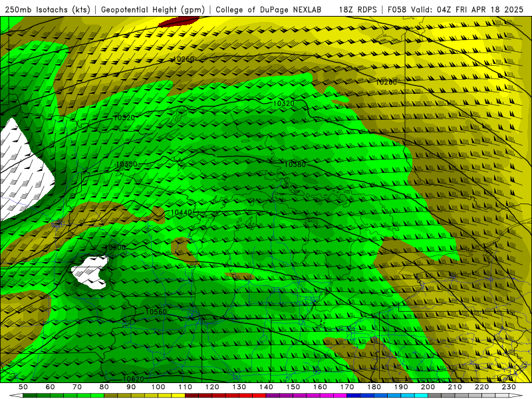Select the 10500 height contour label
532x399 pixels.
(116, 247)
